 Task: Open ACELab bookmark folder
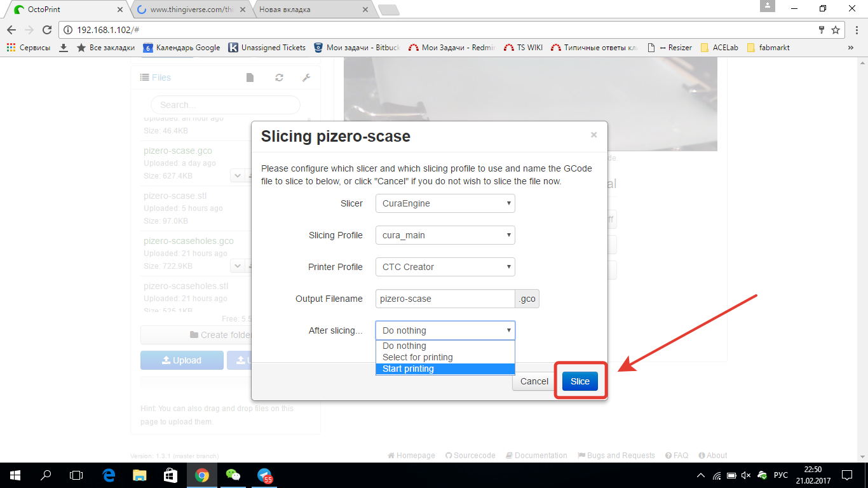[x=719, y=48]
